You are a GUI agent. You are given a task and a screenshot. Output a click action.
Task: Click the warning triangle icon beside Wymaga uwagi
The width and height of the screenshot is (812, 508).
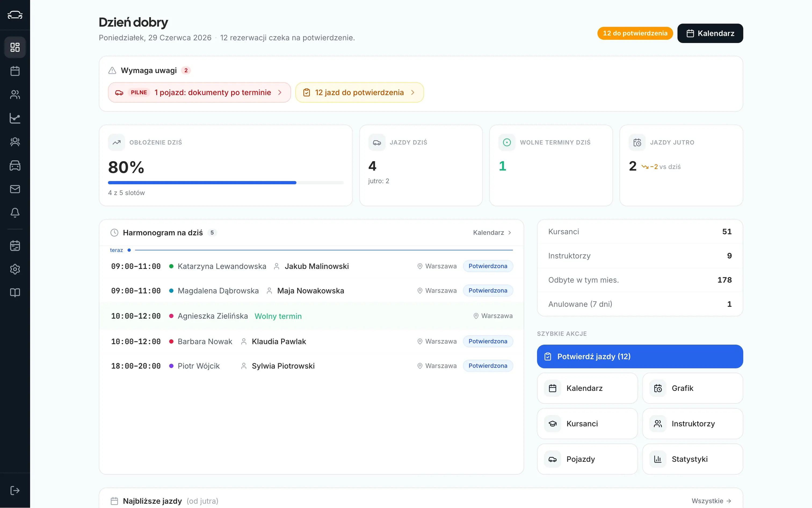pos(112,71)
